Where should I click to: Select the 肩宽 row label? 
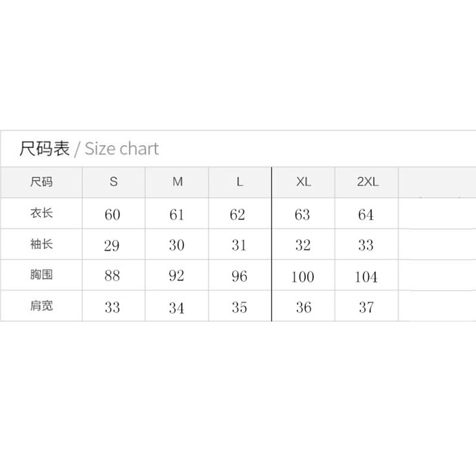pyautogui.click(x=41, y=306)
